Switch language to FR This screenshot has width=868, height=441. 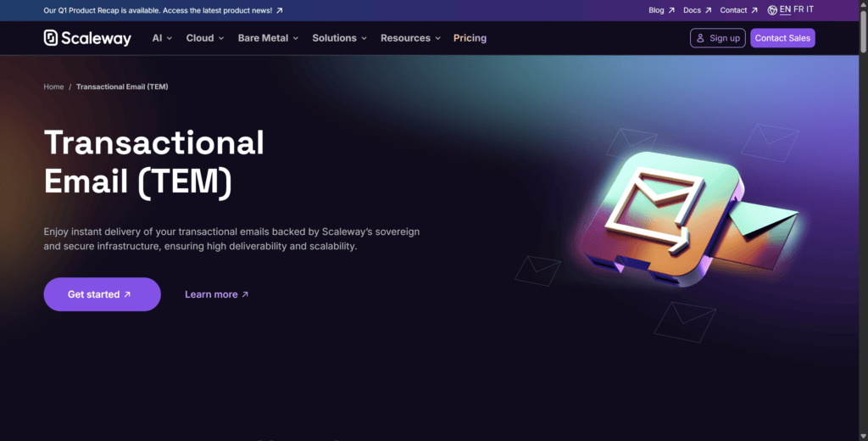[x=798, y=9]
